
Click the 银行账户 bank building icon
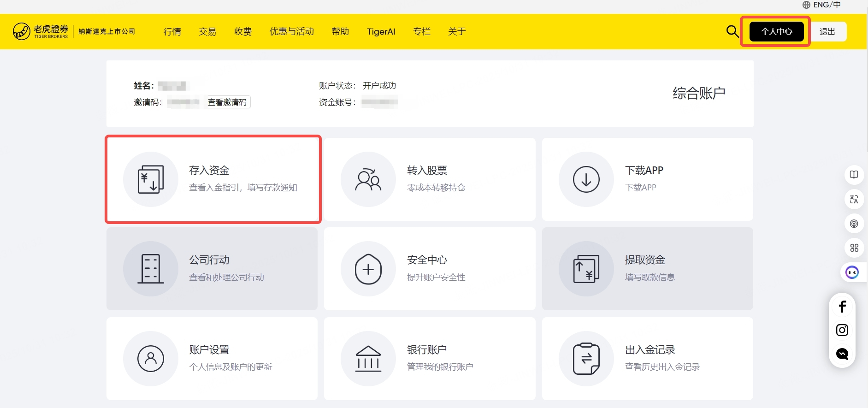click(368, 359)
